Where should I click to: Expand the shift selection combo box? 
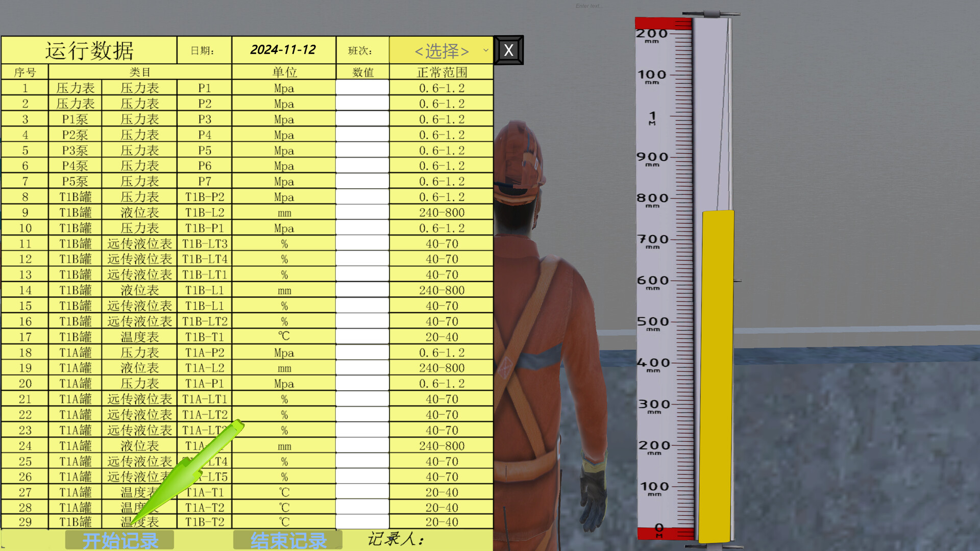(x=440, y=50)
